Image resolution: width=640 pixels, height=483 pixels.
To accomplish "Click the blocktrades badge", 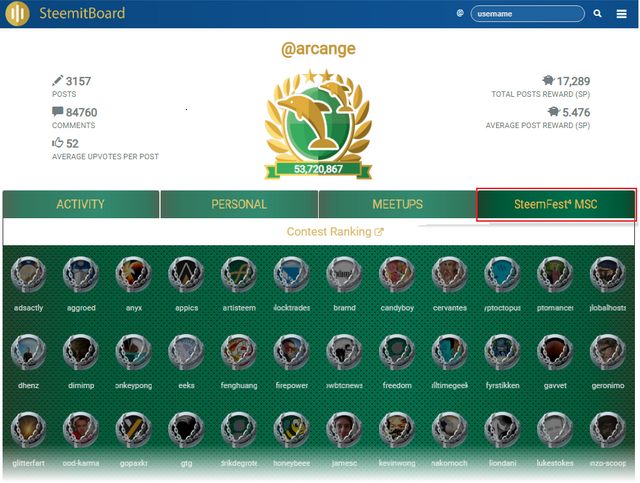I will 291,274.
